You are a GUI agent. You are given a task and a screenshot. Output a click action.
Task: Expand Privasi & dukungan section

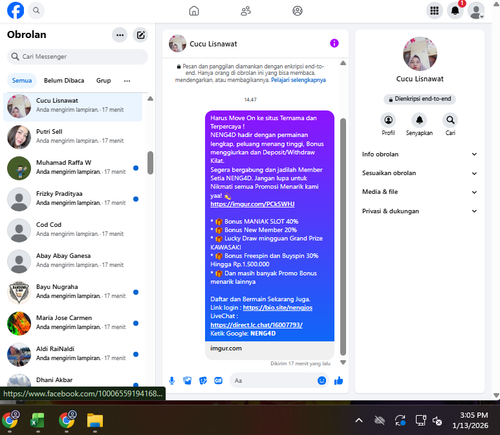[x=419, y=211]
